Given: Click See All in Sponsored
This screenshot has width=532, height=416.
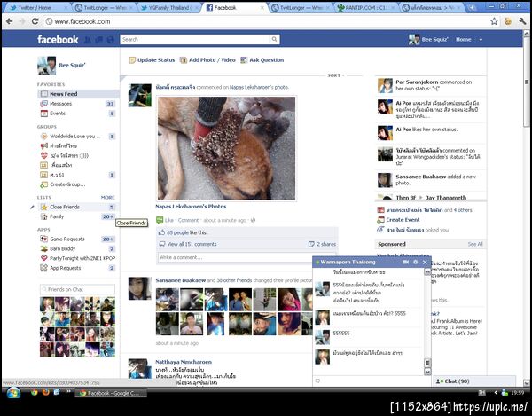Looking at the screenshot, I should [475, 244].
